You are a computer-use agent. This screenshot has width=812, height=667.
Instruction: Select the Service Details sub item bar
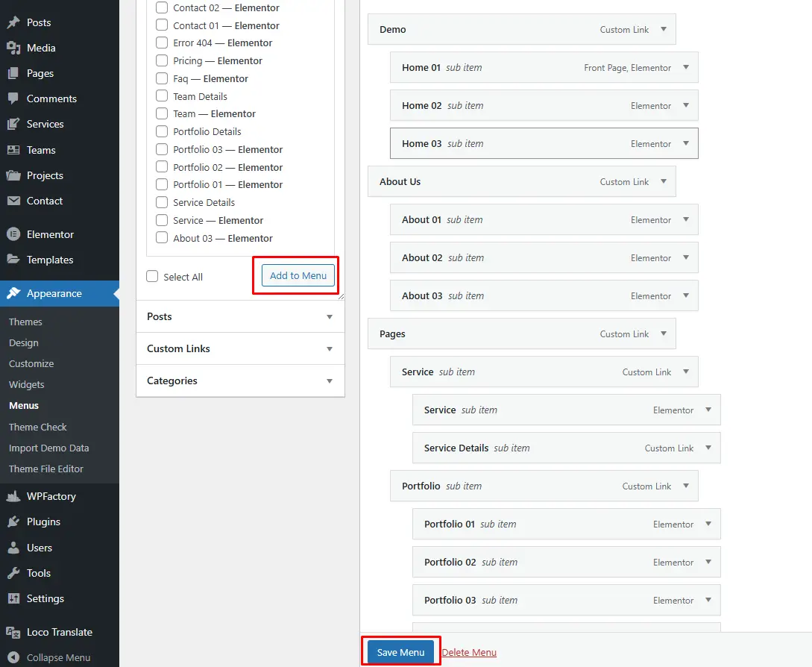566,448
